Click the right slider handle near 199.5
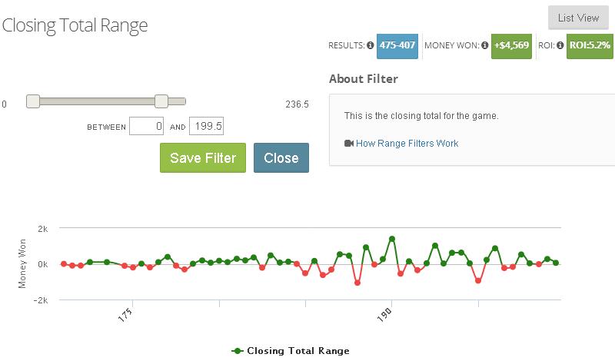 [x=161, y=101]
